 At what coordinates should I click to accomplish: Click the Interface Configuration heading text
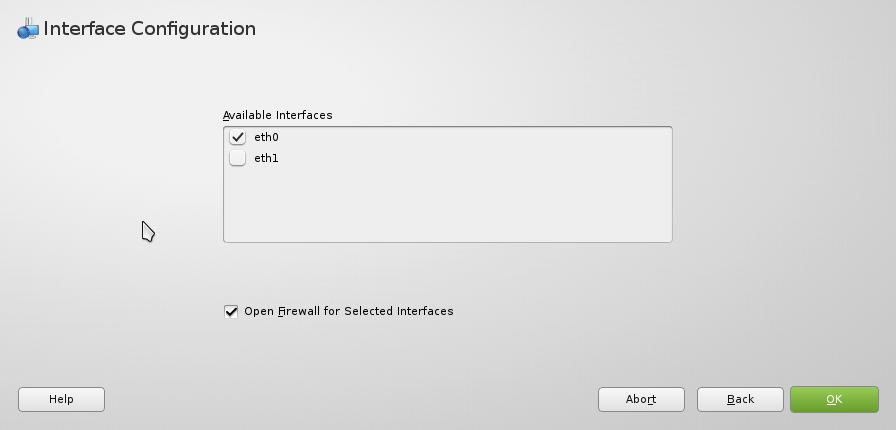pyautogui.click(x=150, y=29)
